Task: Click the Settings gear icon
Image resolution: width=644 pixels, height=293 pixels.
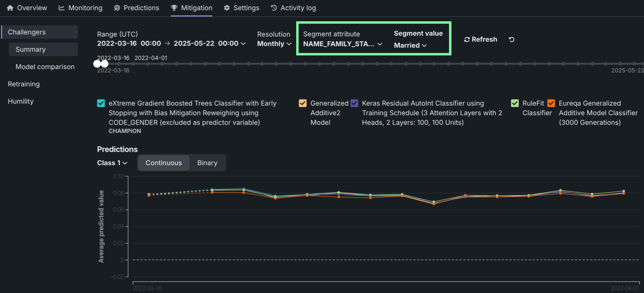Action: [227, 8]
